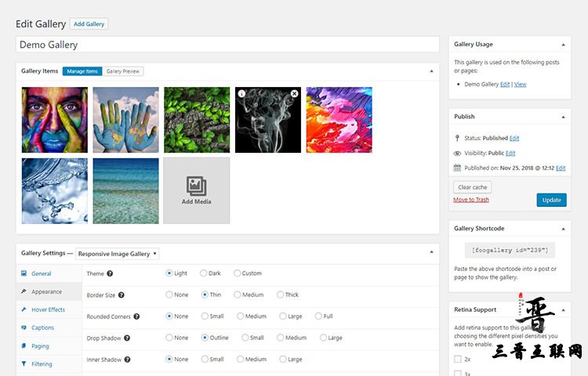Select Custom theme radio button
588x376 pixels.
pyautogui.click(x=237, y=273)
